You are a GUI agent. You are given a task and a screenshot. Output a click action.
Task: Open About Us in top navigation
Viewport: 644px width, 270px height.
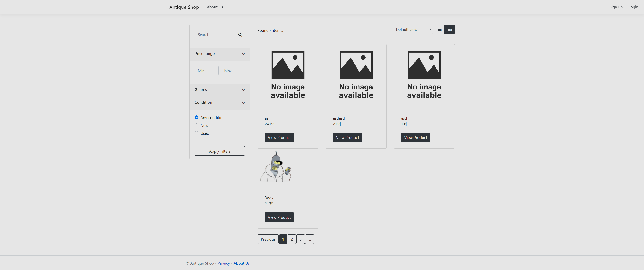point(215,7)
